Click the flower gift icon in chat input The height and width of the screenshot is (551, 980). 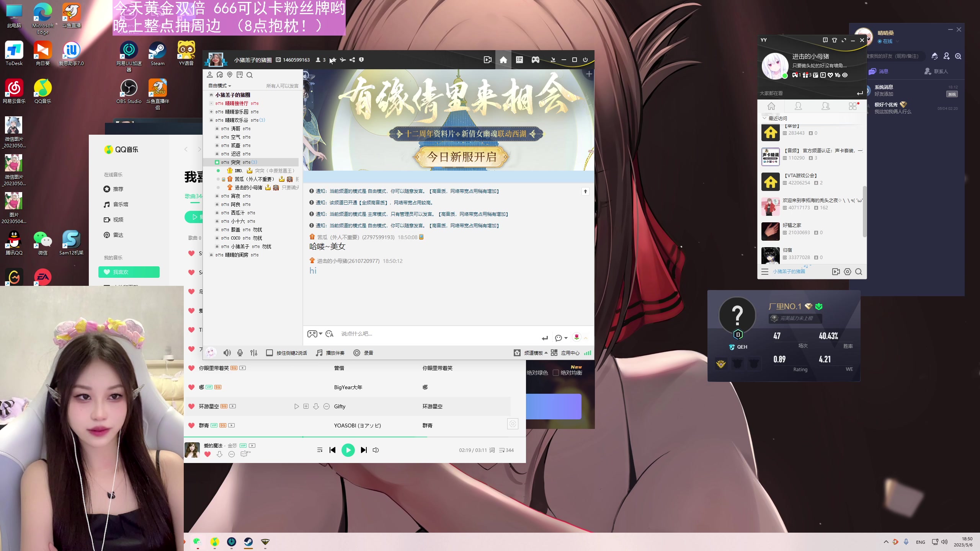click(577, 337)
